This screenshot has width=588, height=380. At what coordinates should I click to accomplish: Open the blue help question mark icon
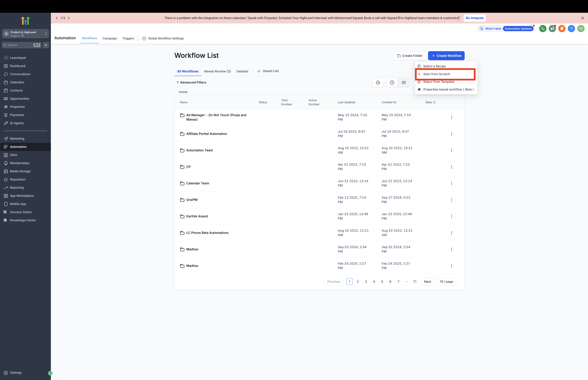[571, 29]
